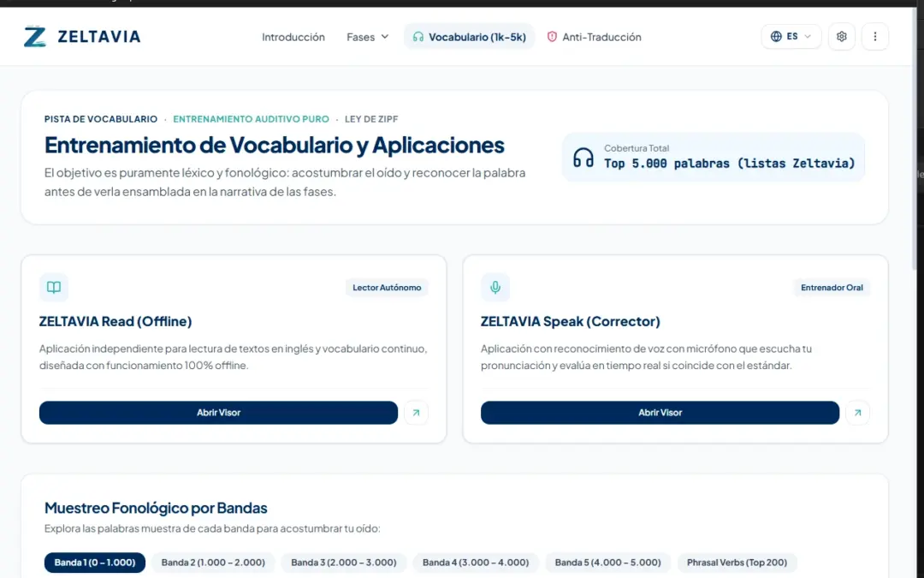924x578 pixels.
Task: Click the microphone icon on Speak card
Action: pos(495,287)
